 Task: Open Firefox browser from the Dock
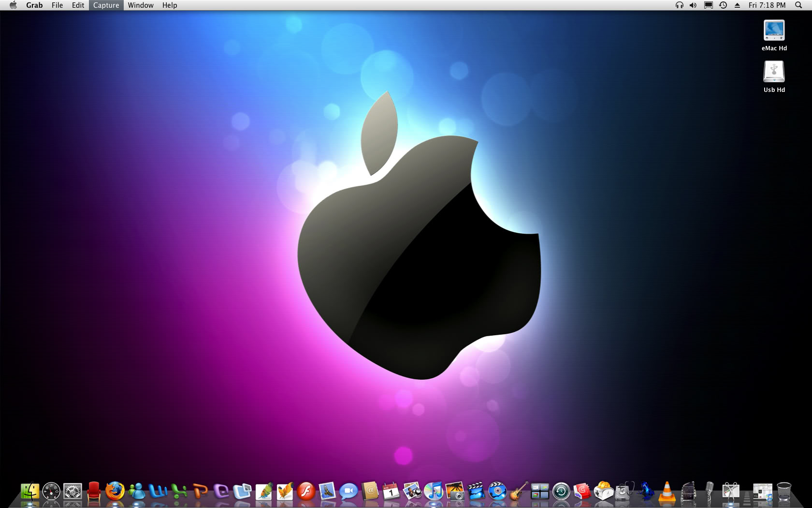[115, 492]
